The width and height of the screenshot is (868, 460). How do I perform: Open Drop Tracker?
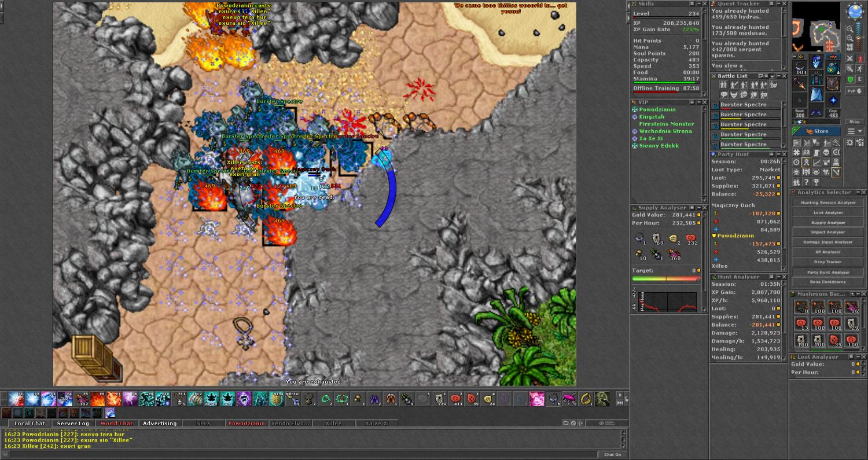(x=828, y=262)
